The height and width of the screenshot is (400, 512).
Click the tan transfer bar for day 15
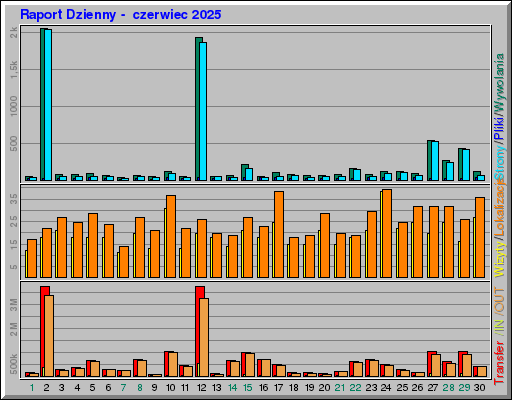(250, 365)
